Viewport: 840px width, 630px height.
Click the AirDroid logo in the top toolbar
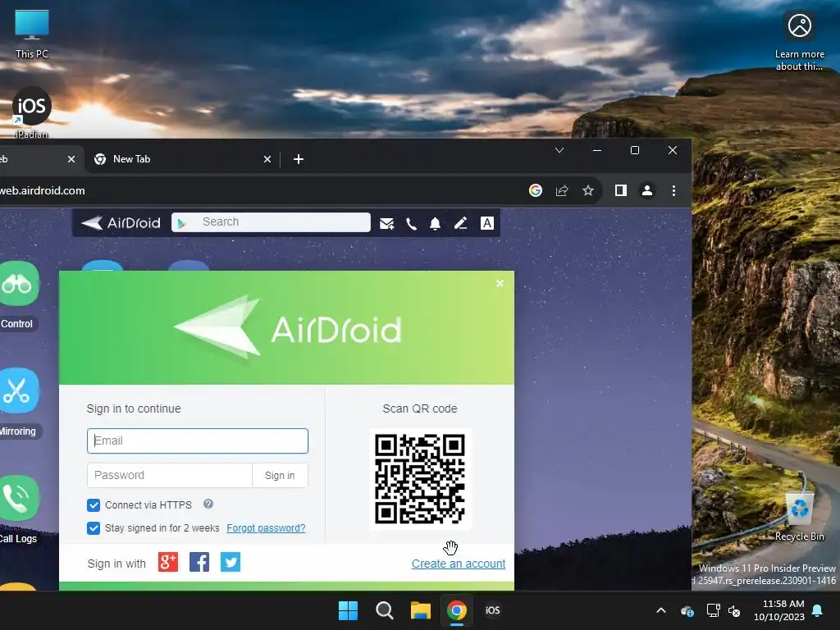pyautogui.click(x=121, y=223)
